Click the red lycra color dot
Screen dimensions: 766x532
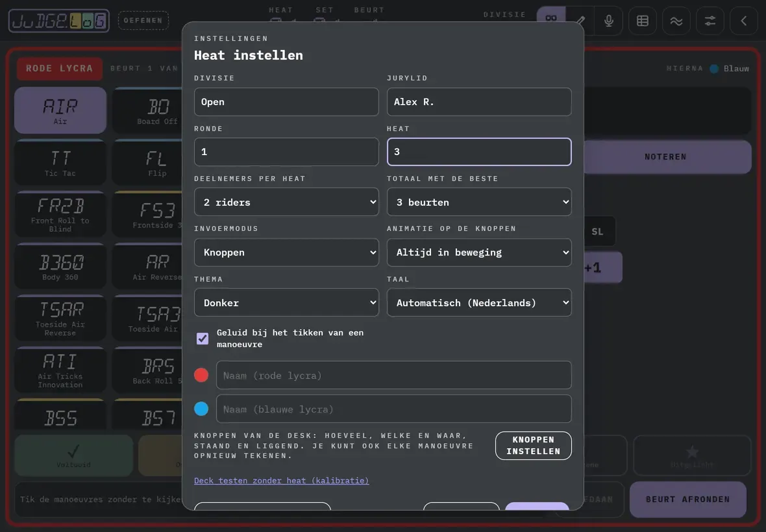tap(201, 375)
